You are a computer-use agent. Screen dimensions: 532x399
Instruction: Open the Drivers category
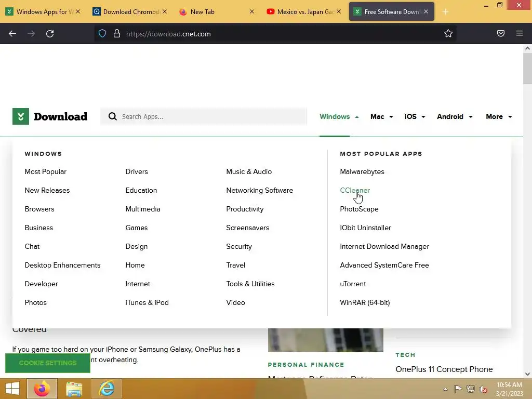[137, 171]
